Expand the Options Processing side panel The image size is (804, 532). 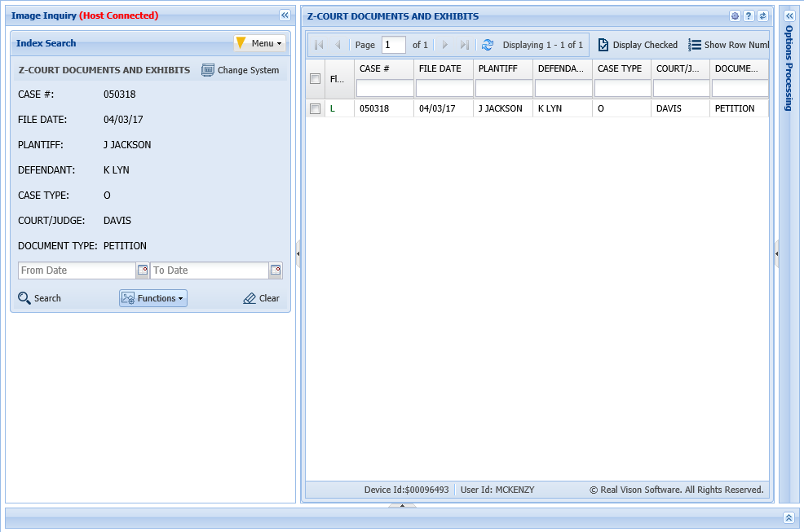click(x=789, y=16)
